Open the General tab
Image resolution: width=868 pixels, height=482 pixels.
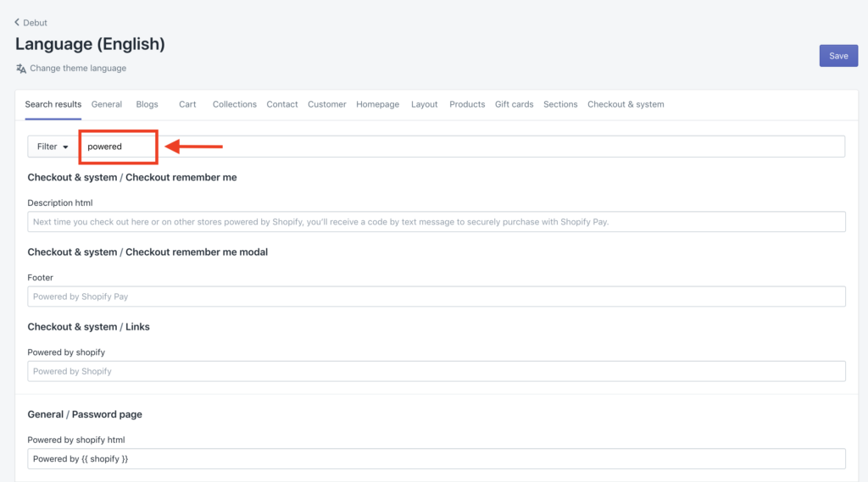pyautogui.click(x=106, y=104)
